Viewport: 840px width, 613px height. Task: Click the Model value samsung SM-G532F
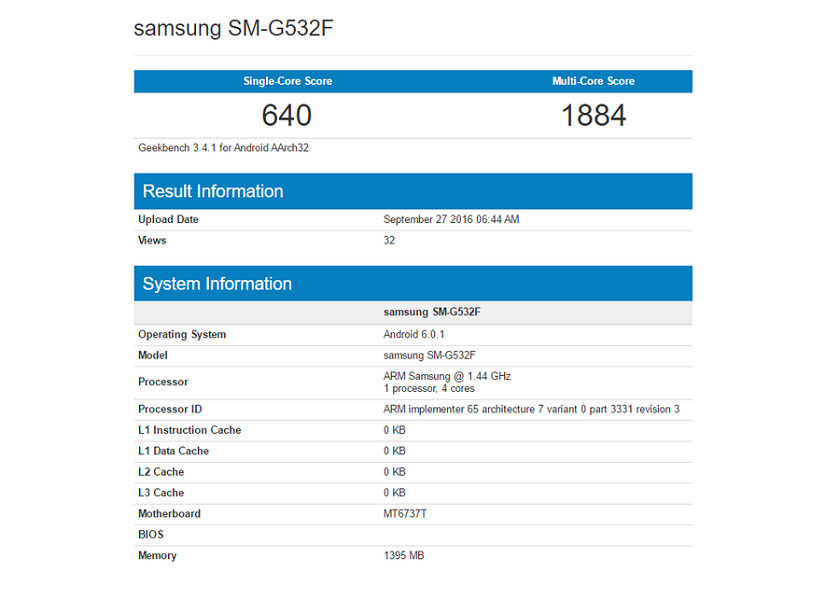click(x=429, y=355)
